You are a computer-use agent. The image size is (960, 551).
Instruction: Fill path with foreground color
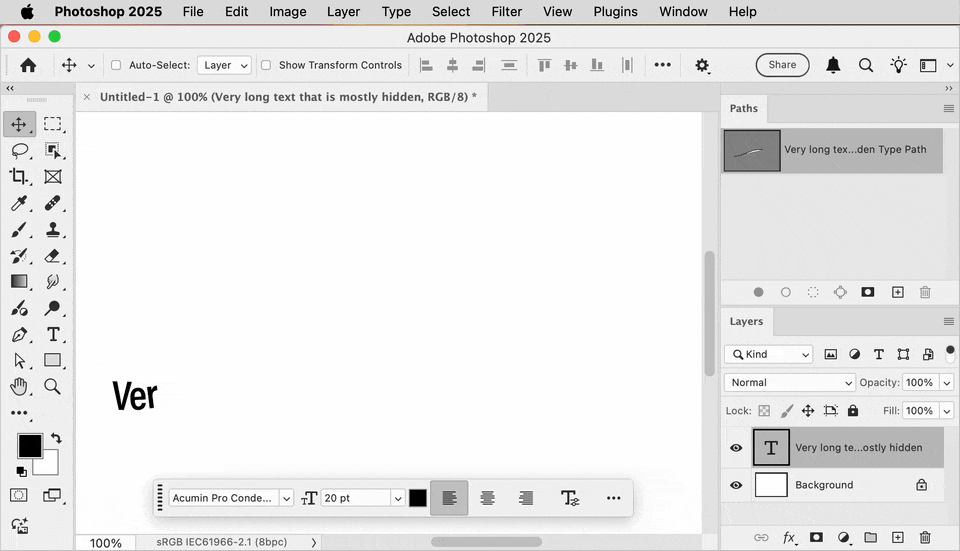click(x=759, y=293)
